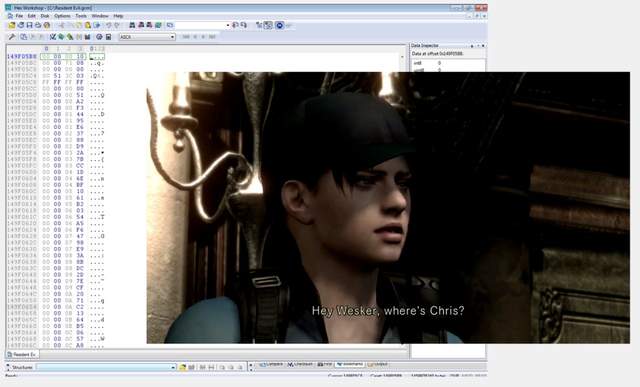Click the Save disk toolbar icon
This screenshot has width=640, height=387.
[x=29, y=25]
